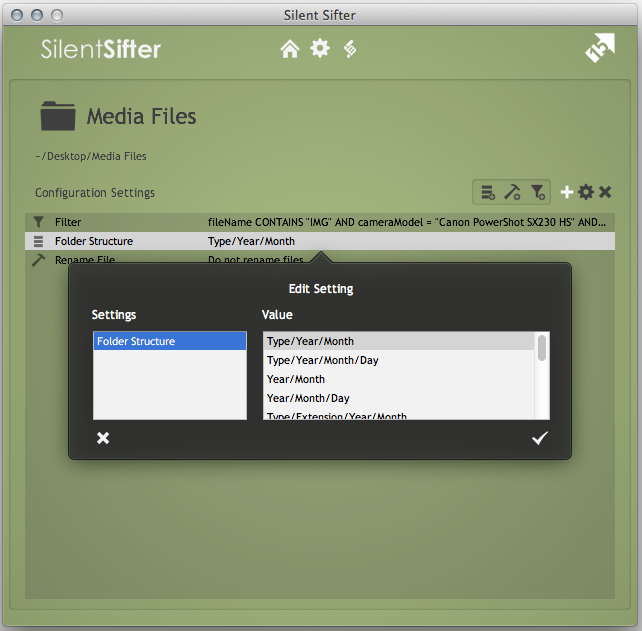Select the Rename File row label
The image size is (642, 631).
coord(85,260)
